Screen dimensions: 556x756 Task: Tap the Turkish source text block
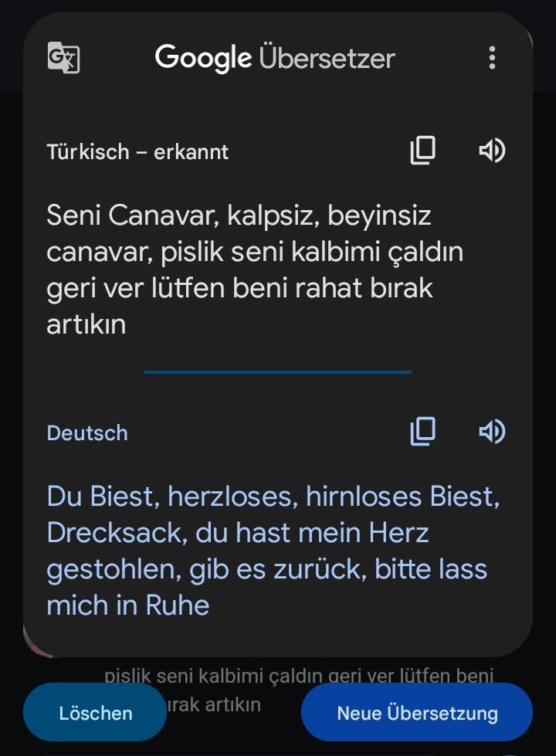(x=255, y=270)
